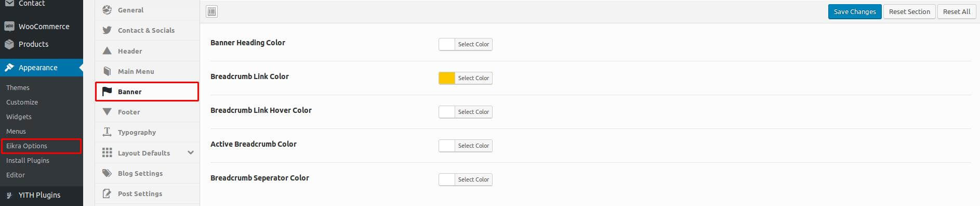
Task: Click the Twitter icon for Contact & Socials
Action: click(x=107, y=30)
